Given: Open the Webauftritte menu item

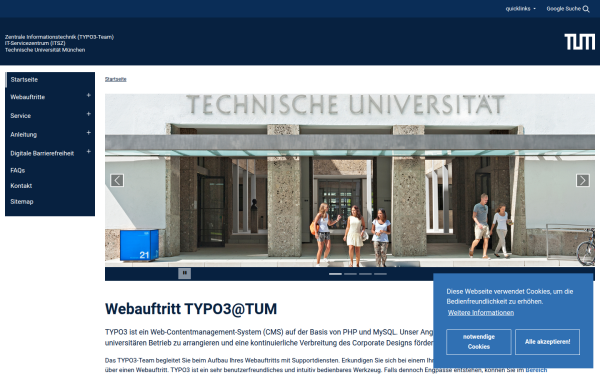Looking at the screenshot, I should [28, 97].
